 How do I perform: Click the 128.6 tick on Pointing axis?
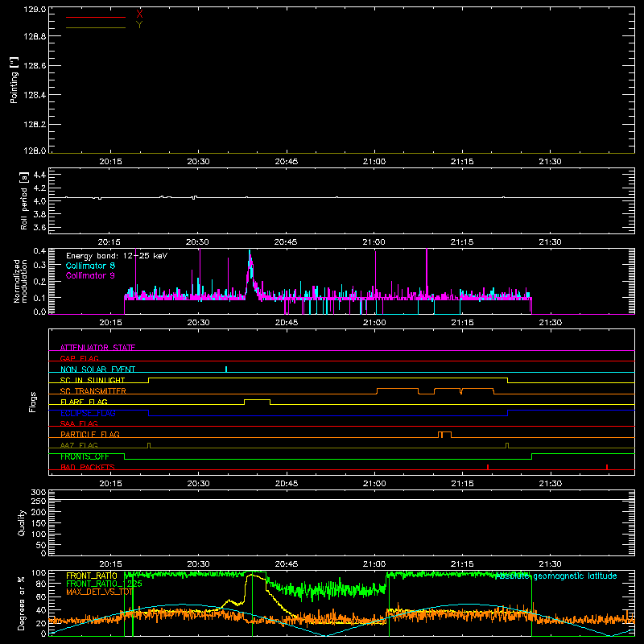pos(35,66)
